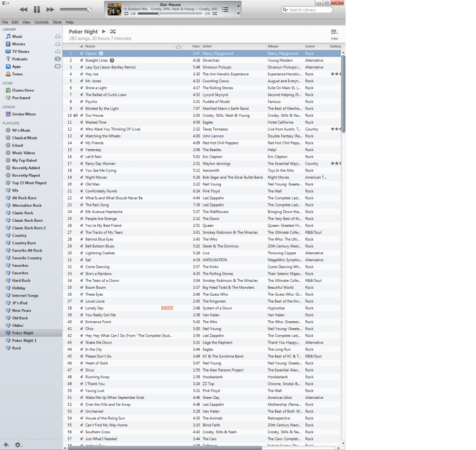Open the Controls menu

click(41, 22)
